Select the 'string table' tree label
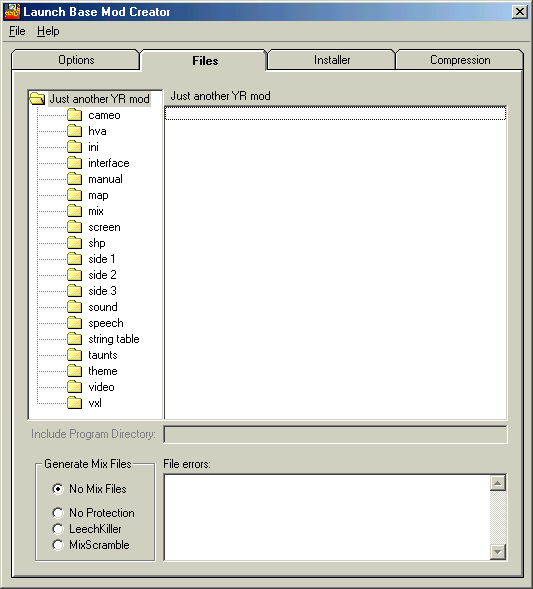This screenshot has width=533, height=589. pos(114,339)
